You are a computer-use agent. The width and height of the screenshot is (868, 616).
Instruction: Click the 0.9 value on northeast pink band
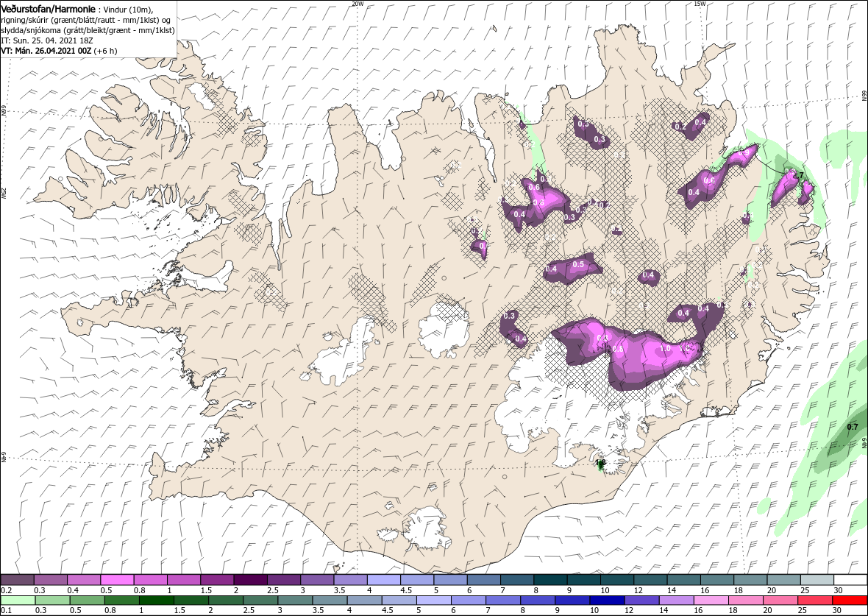pos(744,153)
